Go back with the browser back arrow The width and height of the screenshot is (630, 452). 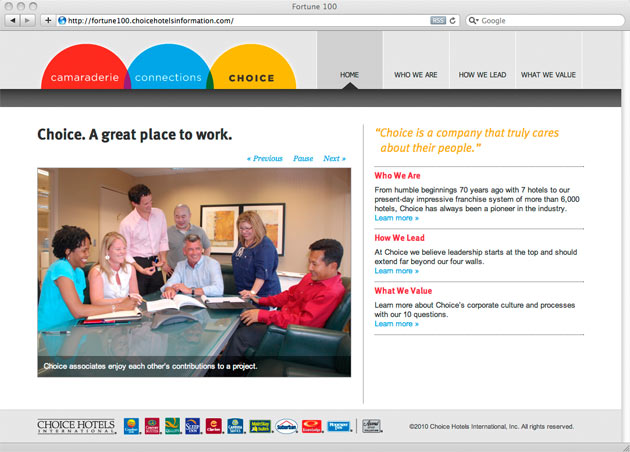13,20
